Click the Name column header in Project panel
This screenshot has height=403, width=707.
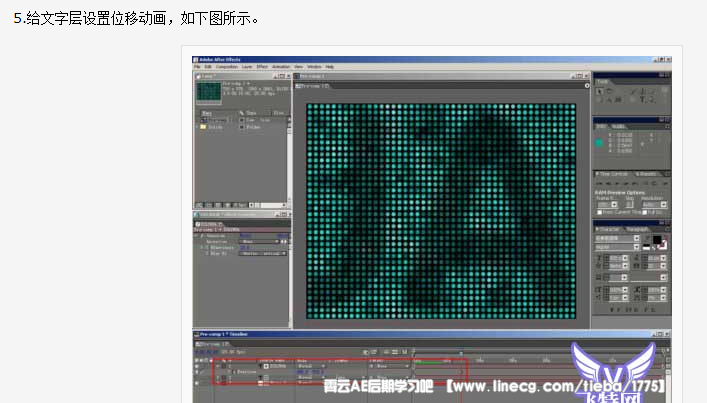point(207,113)
